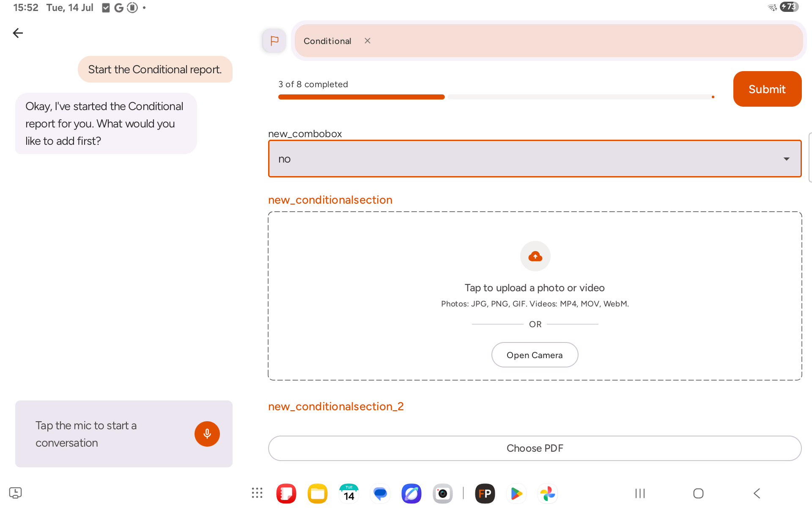Open the FP app icon
The height and width of the screenshot is (508, 812).
pyautogui.click(x=485, y=494)
